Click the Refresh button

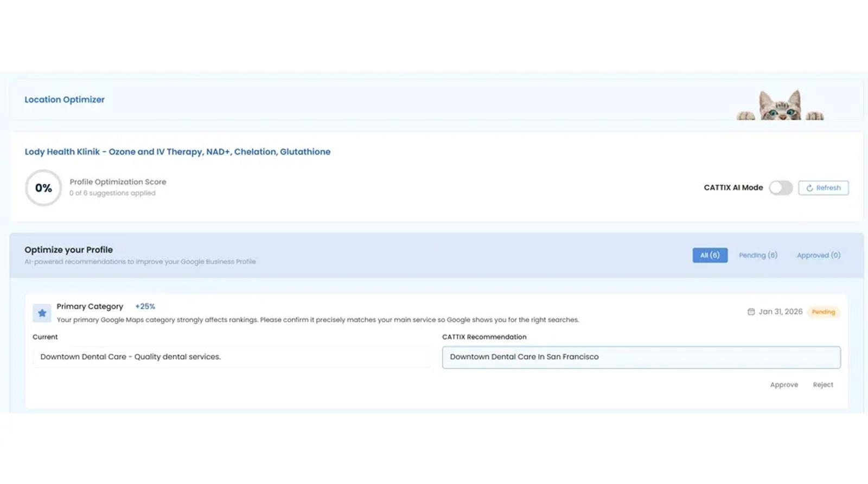click(823, 188)
